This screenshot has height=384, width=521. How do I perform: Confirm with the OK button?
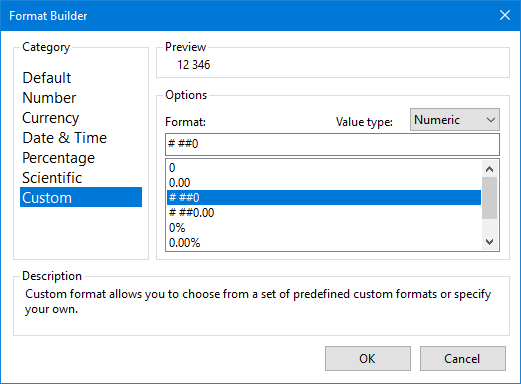[368, 358]
